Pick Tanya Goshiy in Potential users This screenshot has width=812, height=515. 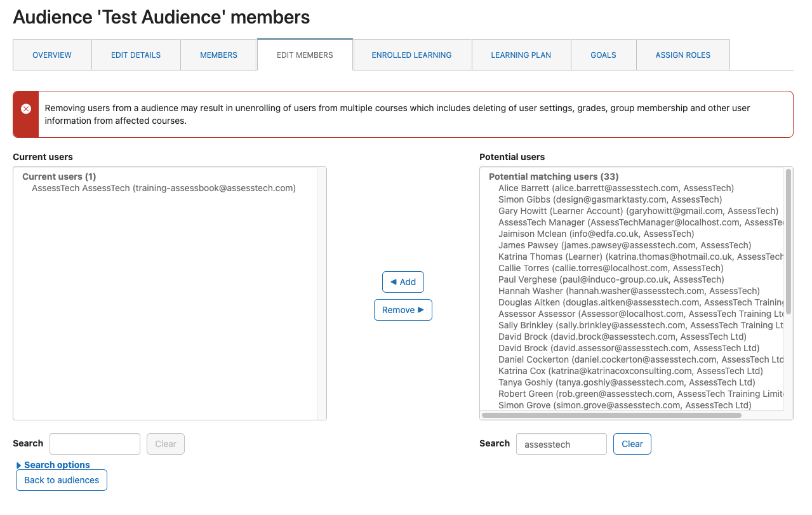coord(627,382)
